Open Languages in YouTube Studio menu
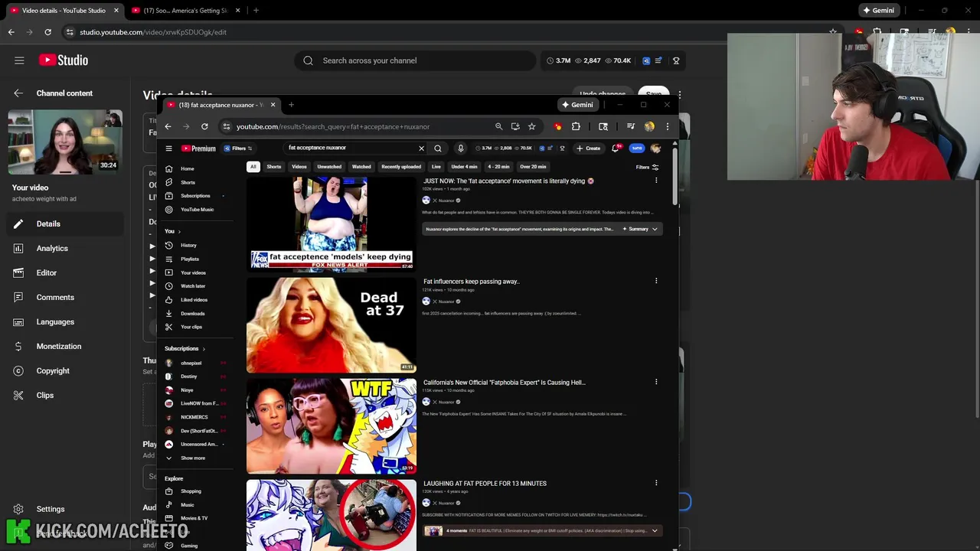The height and width of the screenshot is (551, 980). point(55,321)
